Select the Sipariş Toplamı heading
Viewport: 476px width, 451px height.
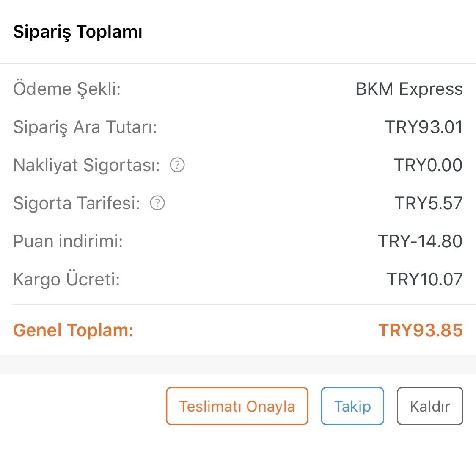click(x=78, y=32)
